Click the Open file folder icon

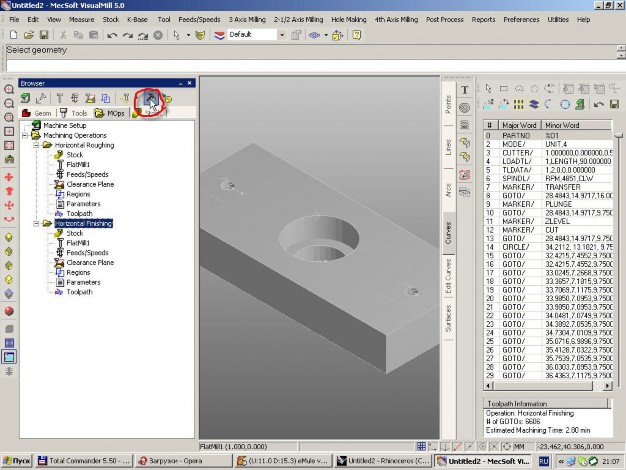point(28,35)
